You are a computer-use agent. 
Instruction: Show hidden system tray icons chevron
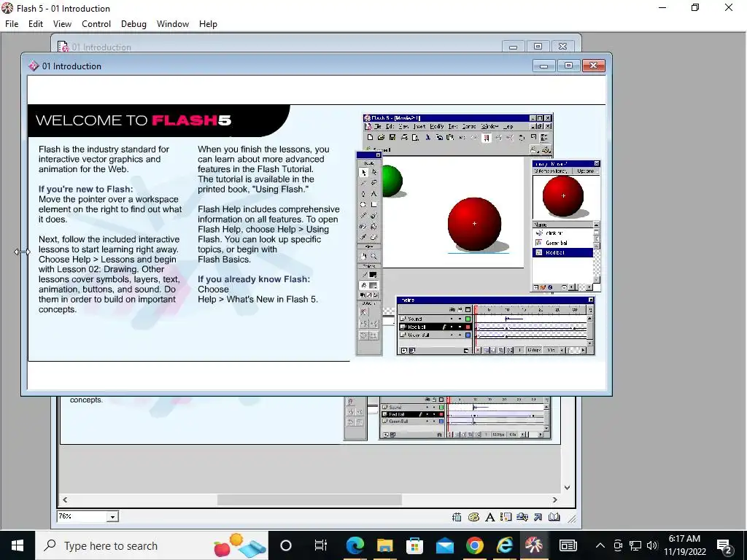pos(600,545)
